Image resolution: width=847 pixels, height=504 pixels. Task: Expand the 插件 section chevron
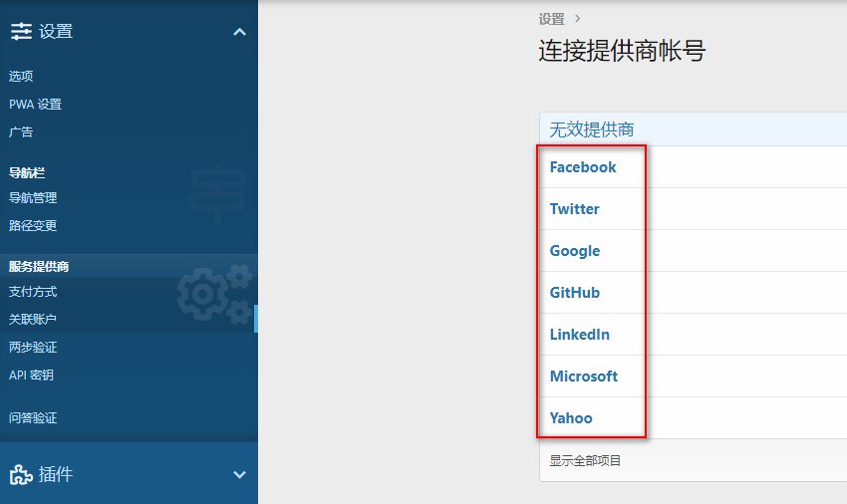239,474
